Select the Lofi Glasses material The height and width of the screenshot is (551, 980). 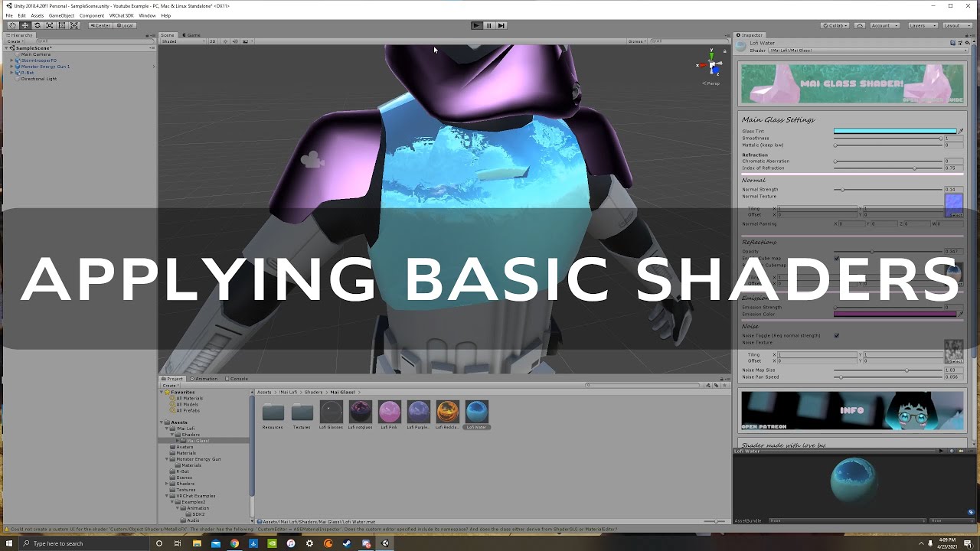point(331,415)
